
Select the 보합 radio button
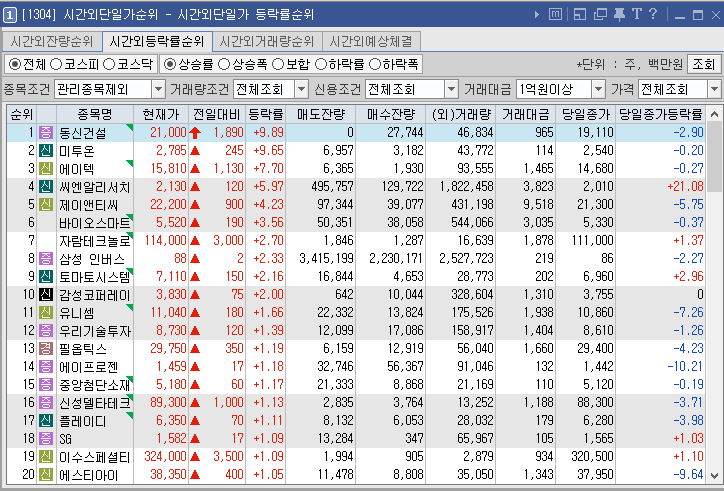click(278, 64)
